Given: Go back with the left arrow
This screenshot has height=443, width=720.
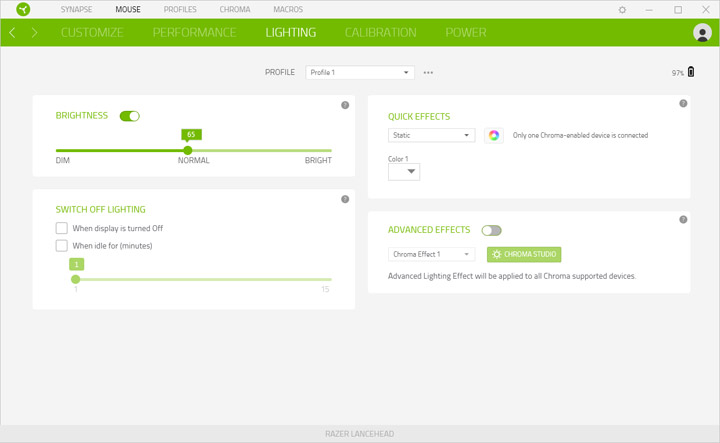Looking at the screenshot, I should [x=12, y=33].
